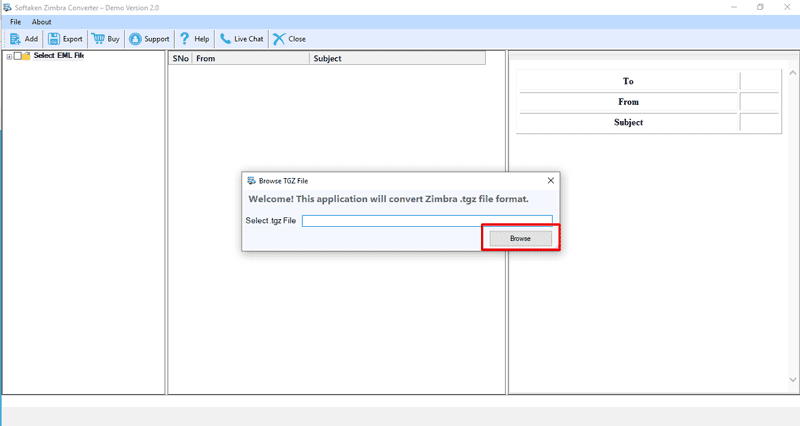
Task: Click the From column header in the list
Action: click(x=250, y=59)
